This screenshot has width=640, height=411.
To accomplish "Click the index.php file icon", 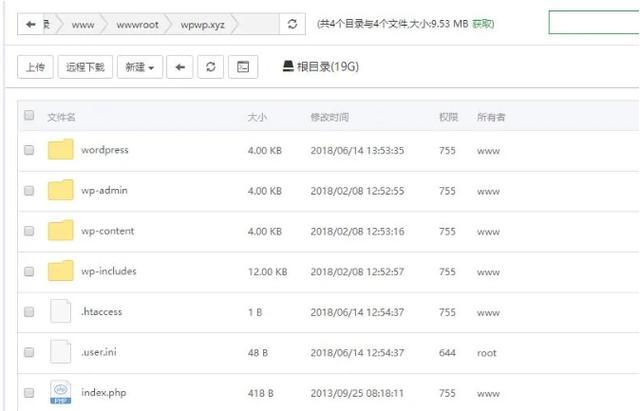I will click(x=61, y=393).
